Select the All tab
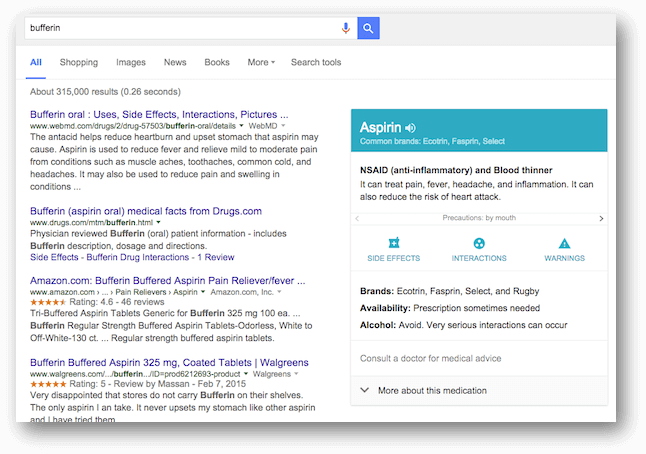This screenshot has width=646, height=454. (36, 62)
